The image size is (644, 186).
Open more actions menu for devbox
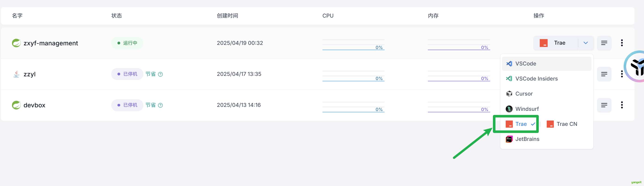[x=622, y=105]
